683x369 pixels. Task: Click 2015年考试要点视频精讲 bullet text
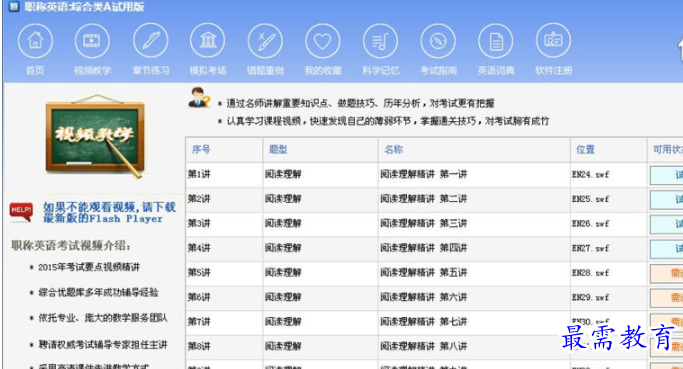coord(89,267)
